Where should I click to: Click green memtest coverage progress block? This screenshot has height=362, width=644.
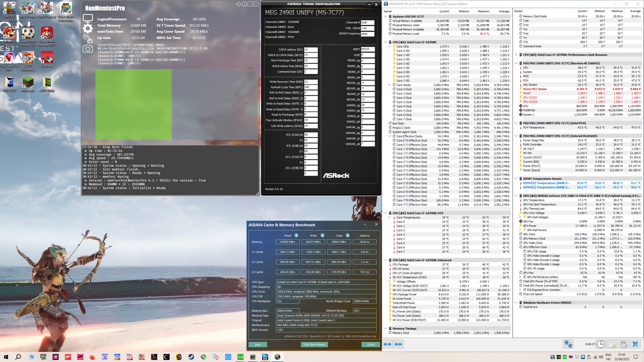[134, 104]
